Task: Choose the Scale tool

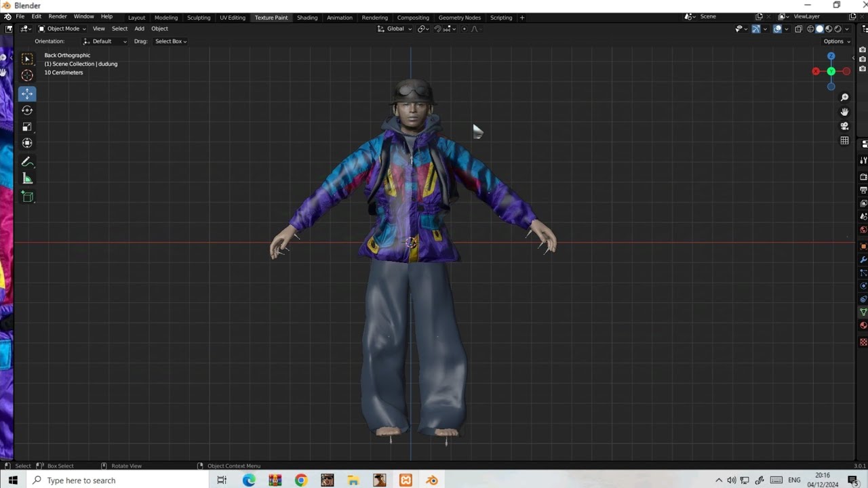Action: (x=27, y=127)
